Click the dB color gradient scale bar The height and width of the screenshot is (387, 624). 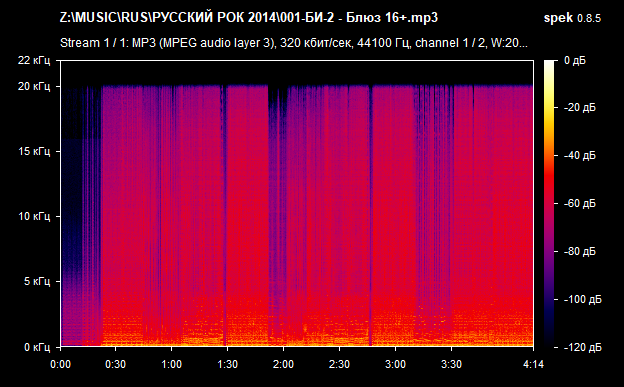tap(549, 204)
